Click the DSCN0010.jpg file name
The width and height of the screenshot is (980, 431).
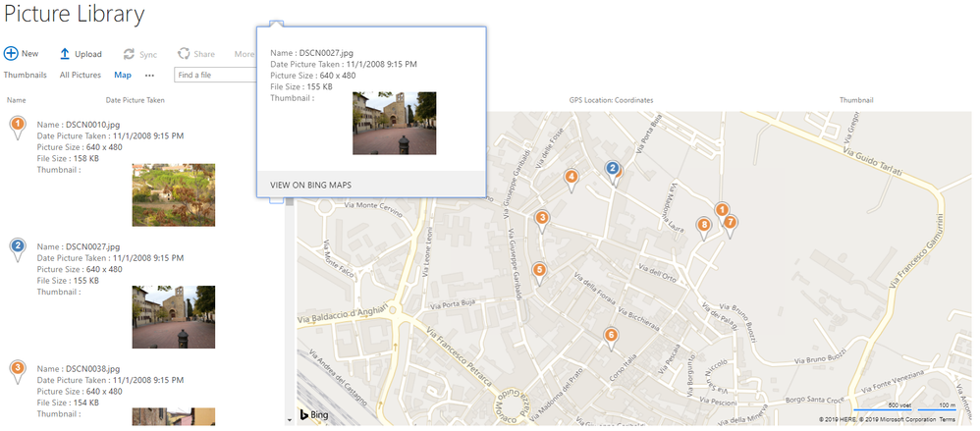click(92, 125)
